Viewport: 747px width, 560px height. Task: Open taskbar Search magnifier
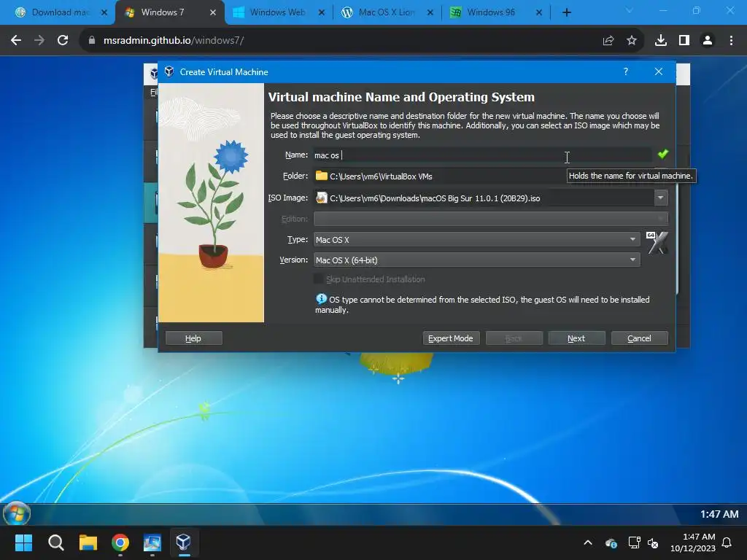point(55,542)
